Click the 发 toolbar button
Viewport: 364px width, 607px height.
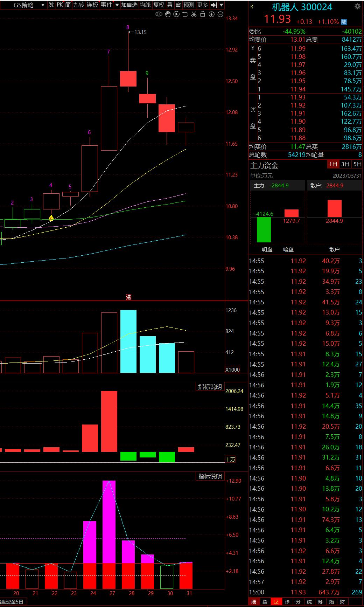point(51,5)
